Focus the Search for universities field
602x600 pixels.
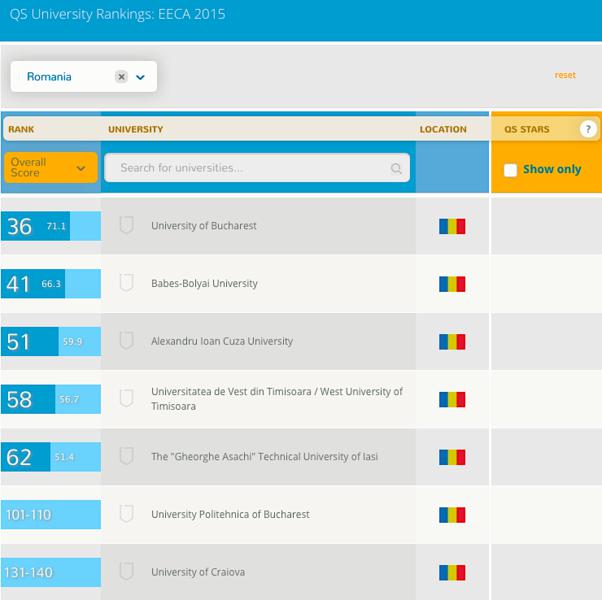257,168
